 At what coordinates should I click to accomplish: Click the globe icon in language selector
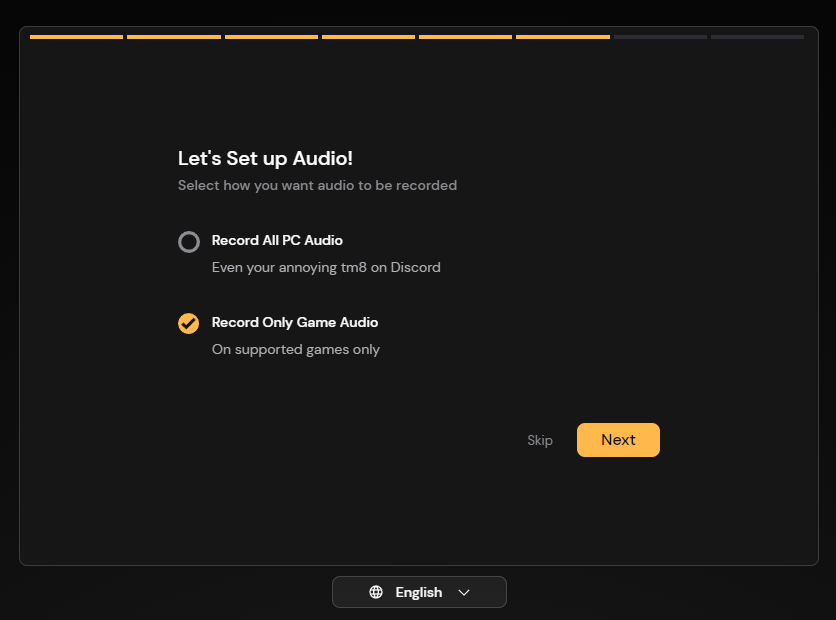(376, 592)
